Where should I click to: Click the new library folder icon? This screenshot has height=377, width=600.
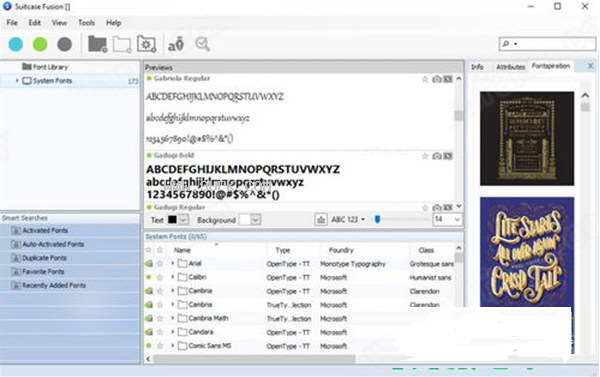pos(98,44)
